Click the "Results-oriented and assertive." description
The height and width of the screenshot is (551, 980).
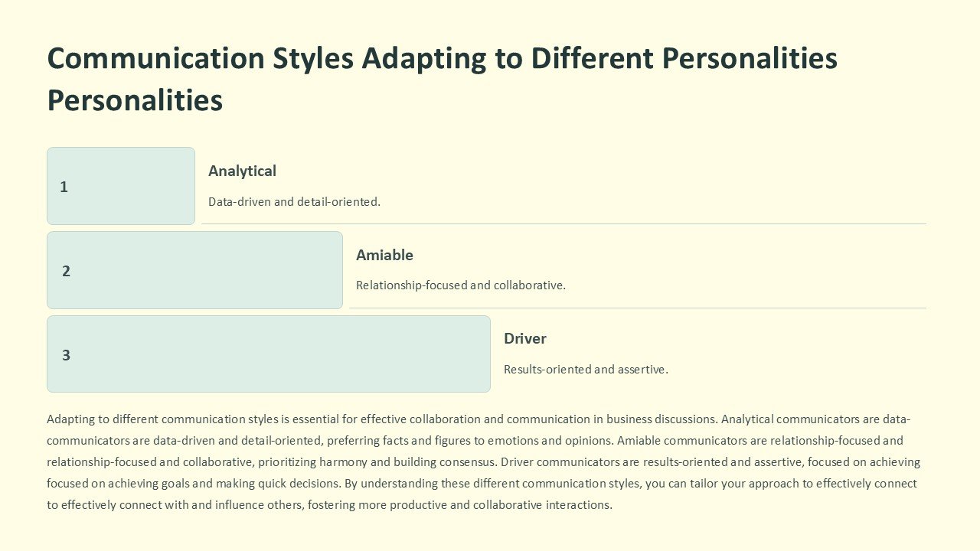tap(586, 370)
